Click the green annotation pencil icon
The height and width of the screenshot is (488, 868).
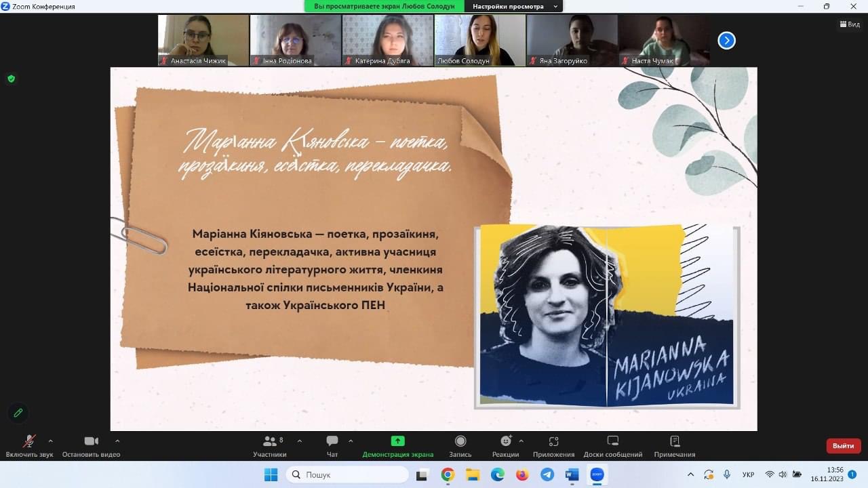pos(18,412)
